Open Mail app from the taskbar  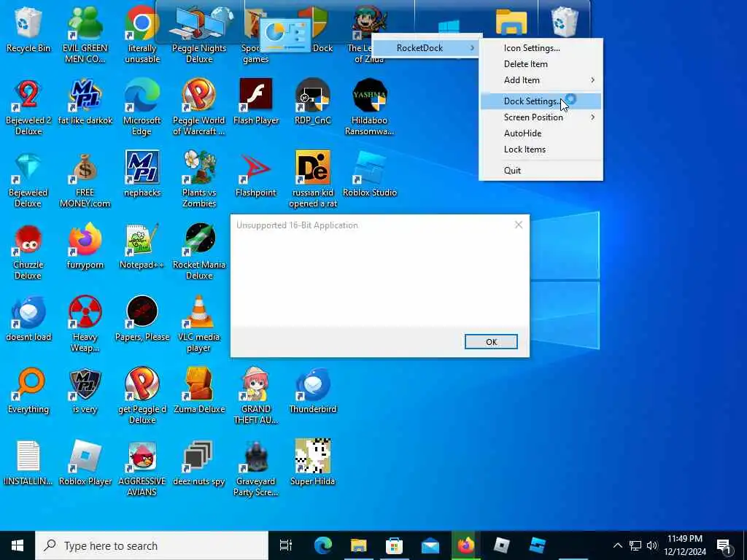point(430,545)
